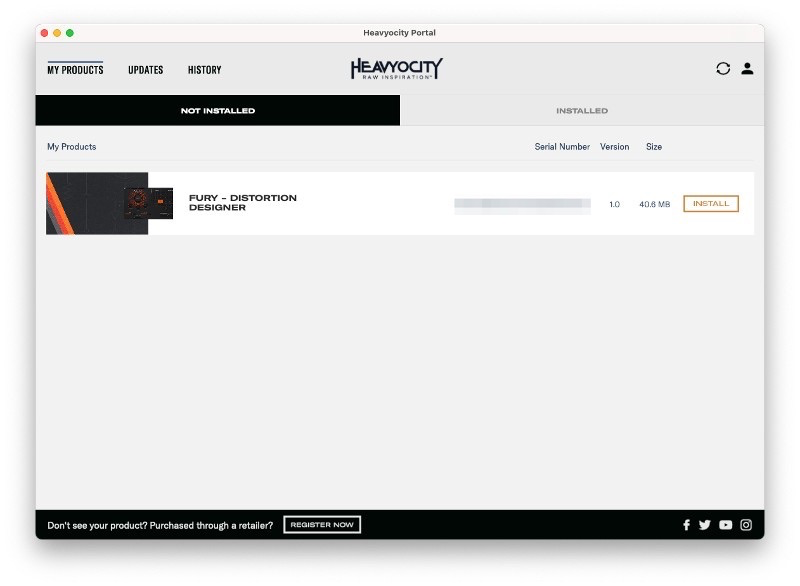Open Heavyocity Facebook page icon
Screen dimensions: 800x586
click(686, 525)
